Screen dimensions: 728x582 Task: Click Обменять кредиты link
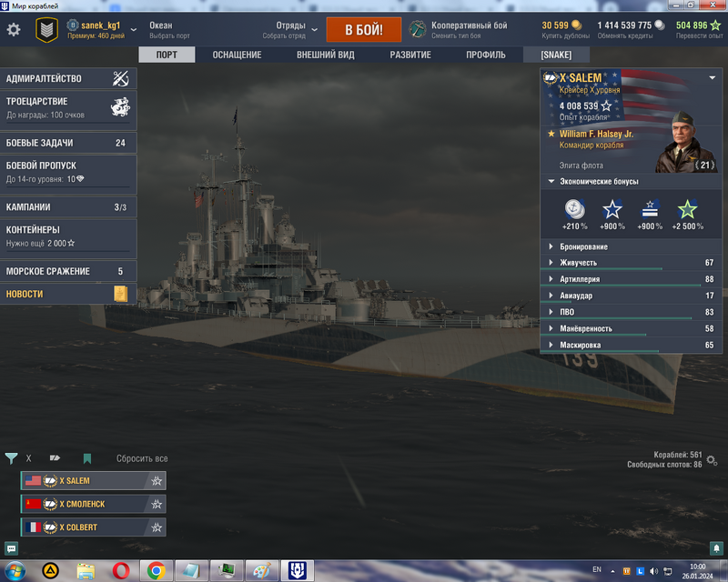point(625,35)
